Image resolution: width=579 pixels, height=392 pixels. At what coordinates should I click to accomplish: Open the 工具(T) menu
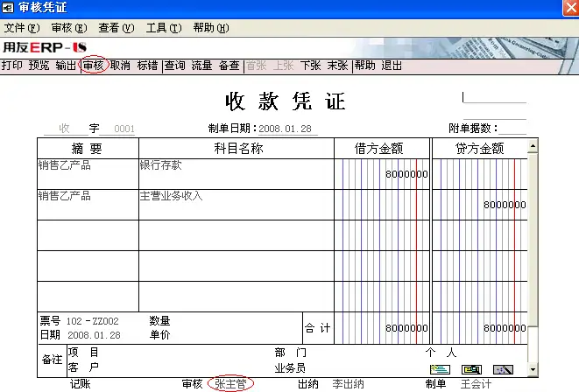click(x=164, y=28)
